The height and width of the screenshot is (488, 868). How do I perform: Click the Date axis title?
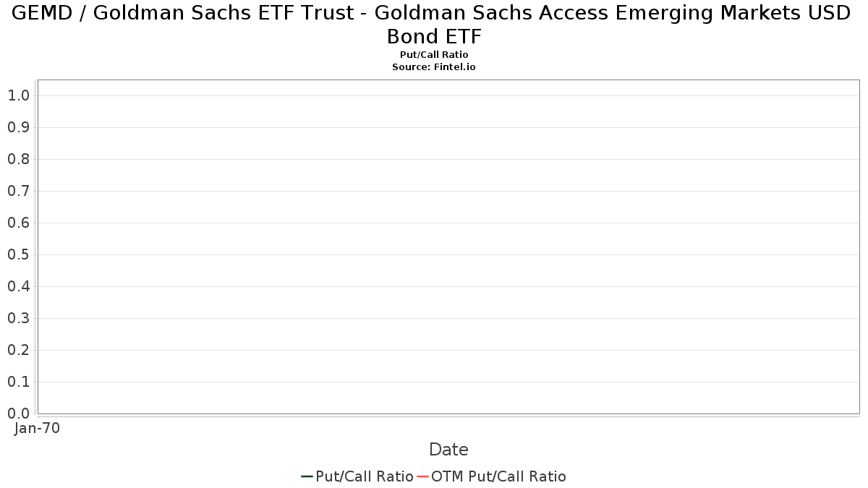448,450
